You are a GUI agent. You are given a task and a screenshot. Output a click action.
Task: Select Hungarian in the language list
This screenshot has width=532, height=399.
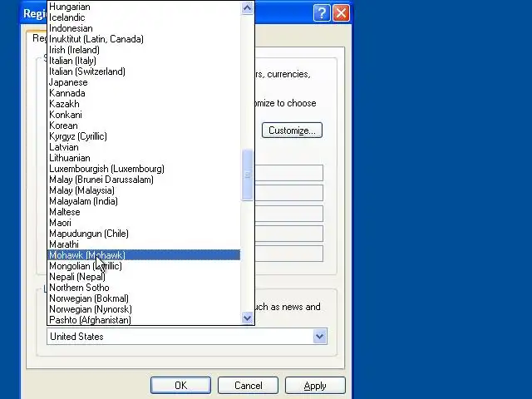[144, 7]
